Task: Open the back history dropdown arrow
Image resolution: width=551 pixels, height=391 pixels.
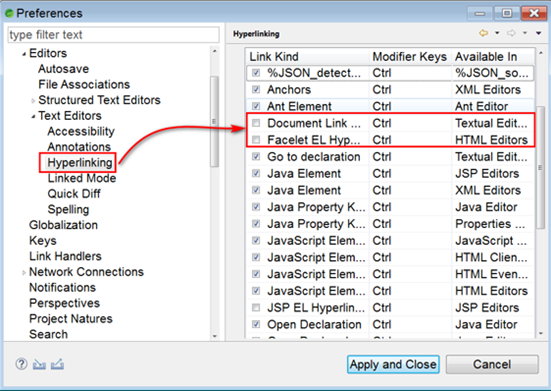Action: [497, 33]
